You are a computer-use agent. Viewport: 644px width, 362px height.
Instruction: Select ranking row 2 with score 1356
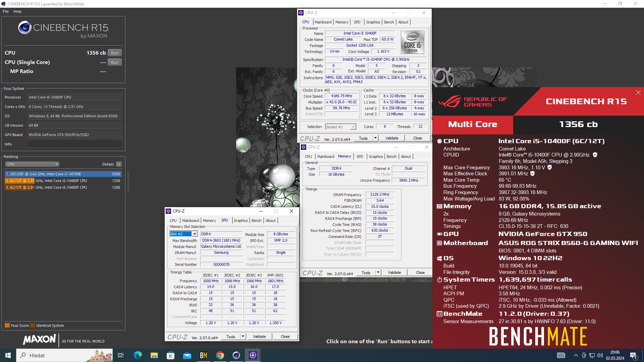(63, 181)
